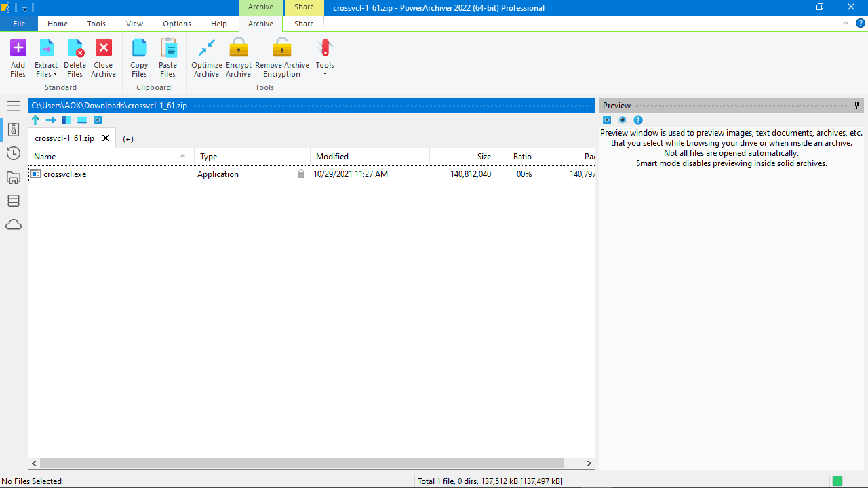Screen dimensions: 868x488
Task: Click the No Files Selected status text
Action: pos(32,481)
